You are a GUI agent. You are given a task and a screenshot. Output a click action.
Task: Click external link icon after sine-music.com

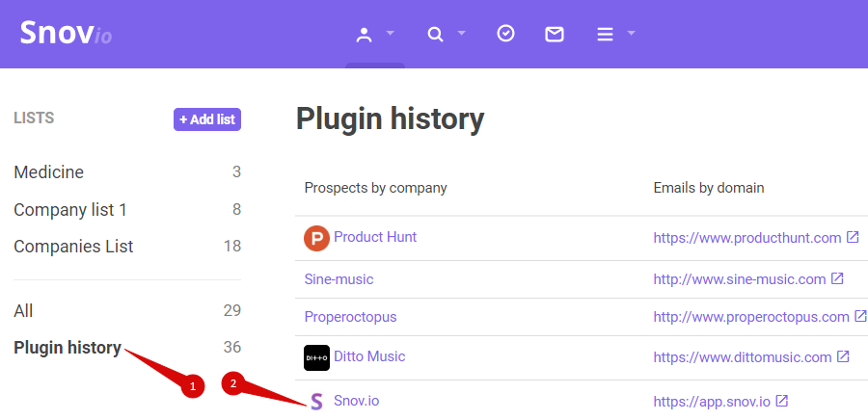[x=837, y=278]
